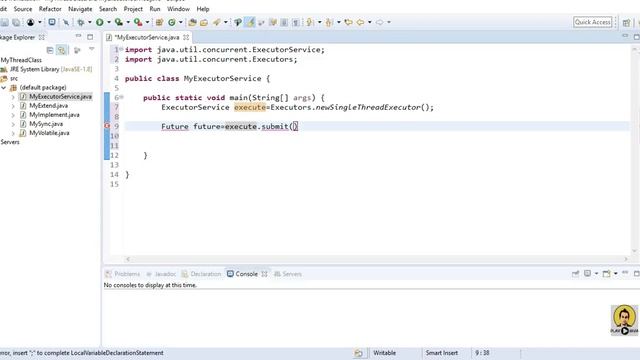Open Package Explorer View Menu triangle

(x=91, y=49)
